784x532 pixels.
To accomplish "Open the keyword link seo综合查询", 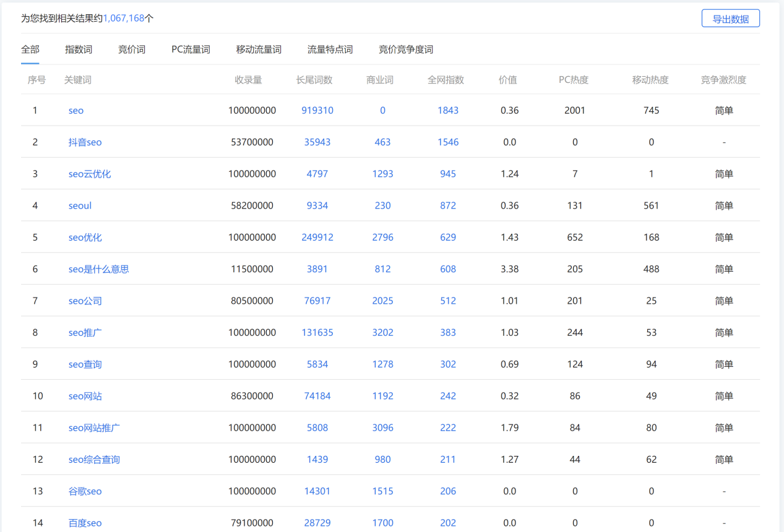I will [x=94, y=460].
